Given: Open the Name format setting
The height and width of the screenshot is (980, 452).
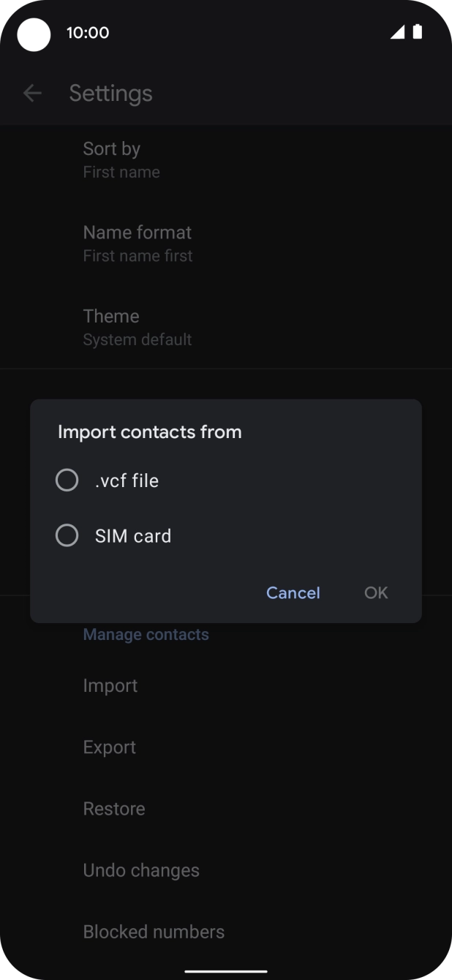Looking at the screenshot, I should click(138, 243).
